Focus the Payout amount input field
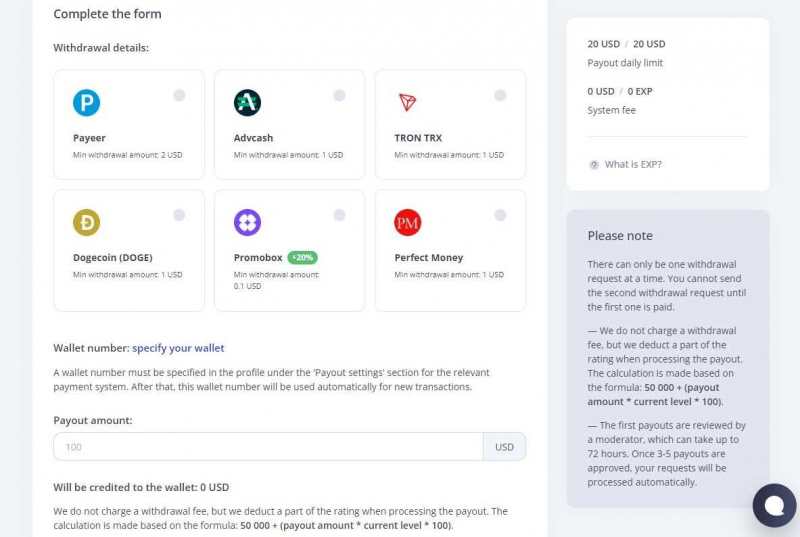The height and width of the screenshot is (537, 800). [268, 447]
